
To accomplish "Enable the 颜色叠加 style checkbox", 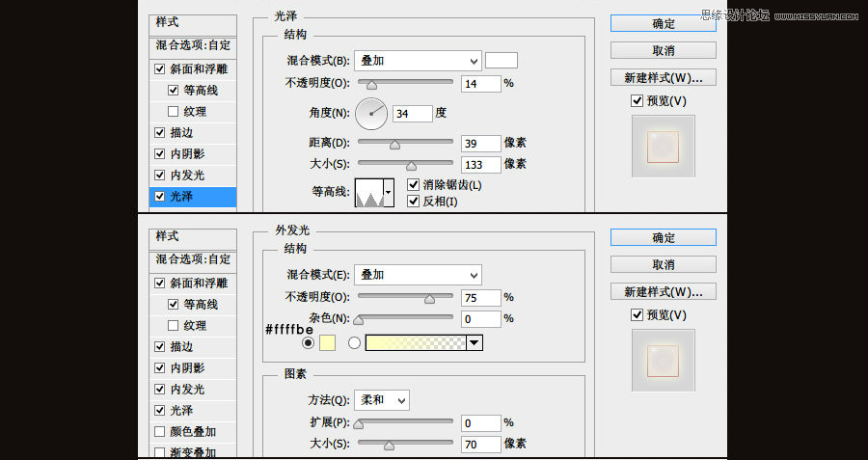I will [160, 432].
